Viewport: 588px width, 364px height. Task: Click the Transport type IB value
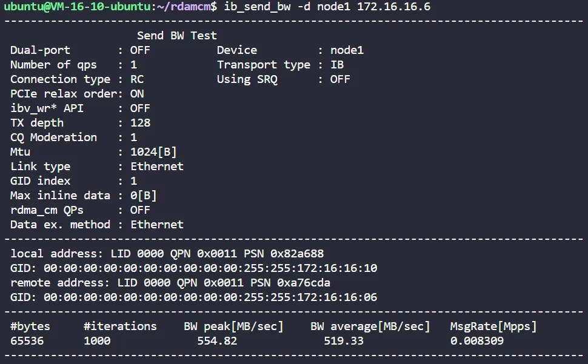tap(337, 65)
